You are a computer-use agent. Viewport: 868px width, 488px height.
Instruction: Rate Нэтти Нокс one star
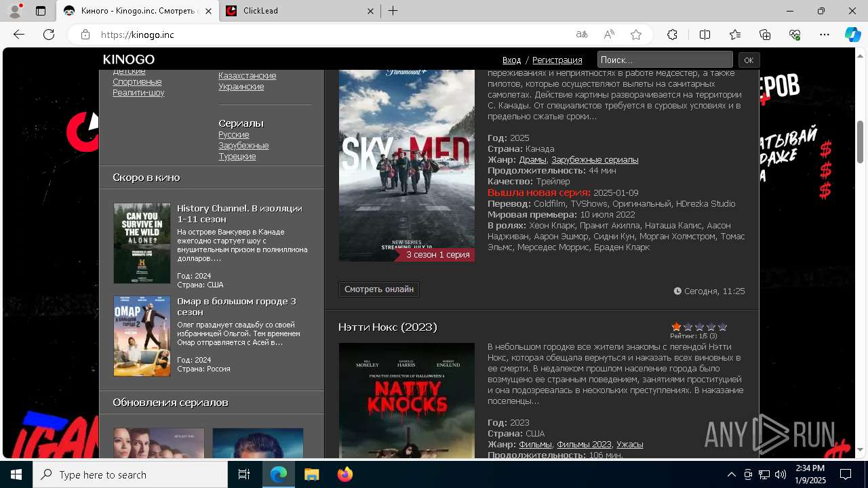(677, 327)
